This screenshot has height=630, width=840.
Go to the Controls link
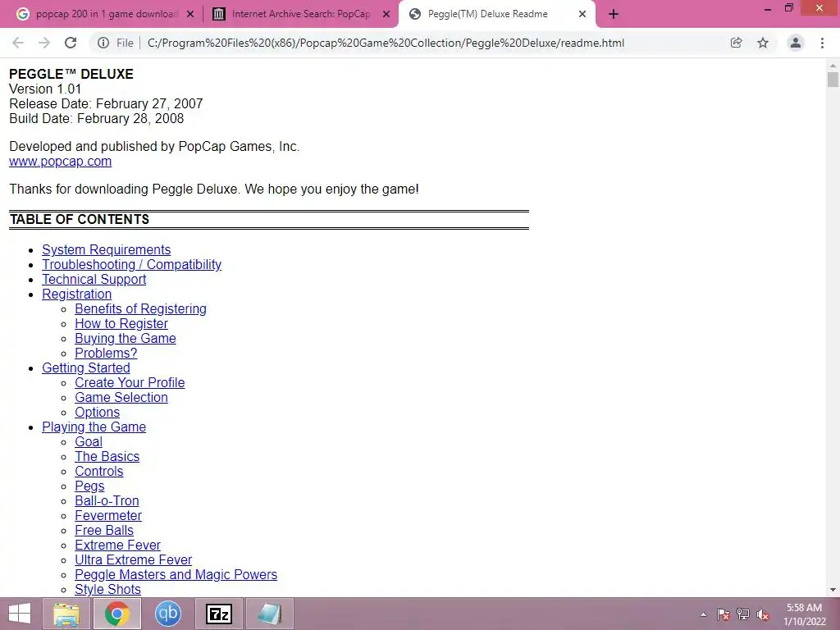tap(99, 472)
